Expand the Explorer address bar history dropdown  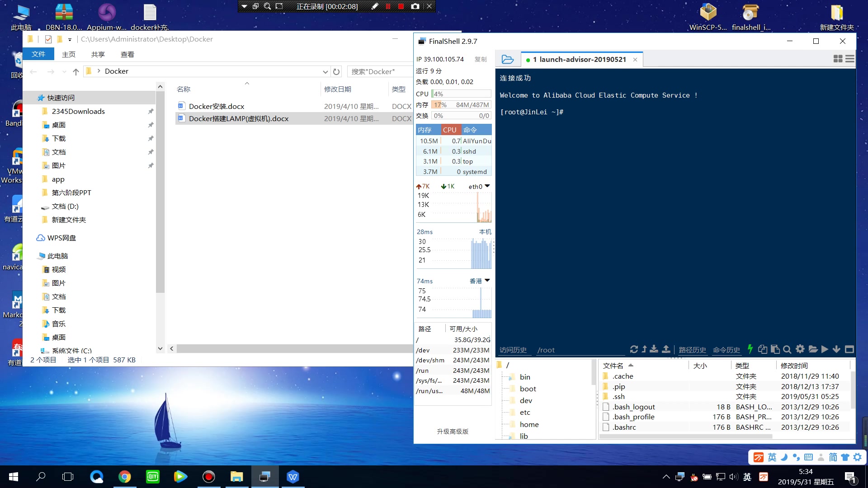click(x=325, y=71)
